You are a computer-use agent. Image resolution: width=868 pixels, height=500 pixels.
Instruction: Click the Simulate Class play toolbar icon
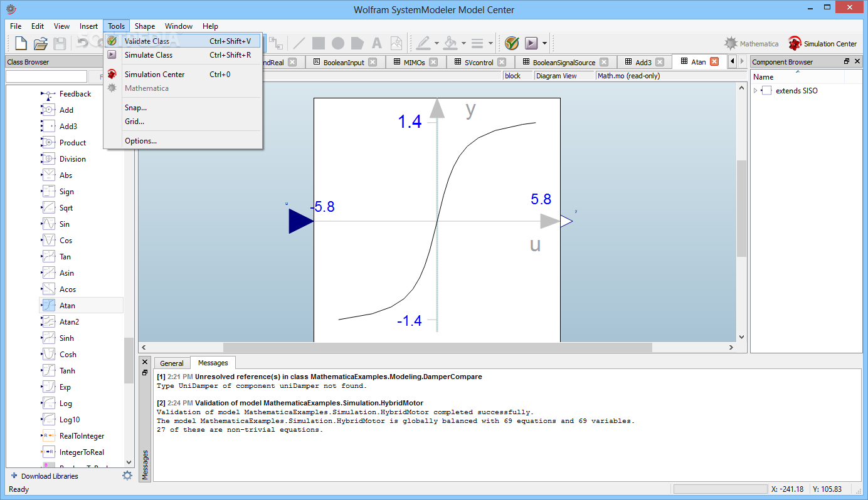(531, 43)
